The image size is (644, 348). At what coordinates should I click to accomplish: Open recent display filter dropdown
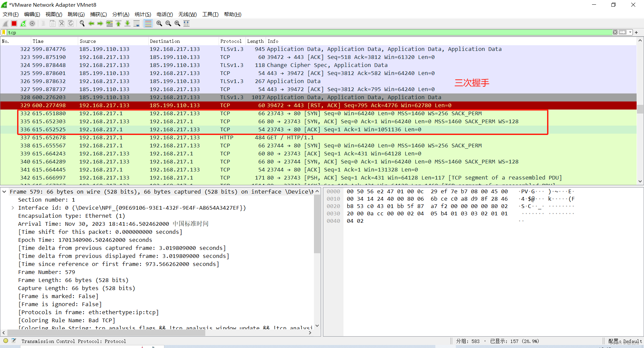pos(630,32)
